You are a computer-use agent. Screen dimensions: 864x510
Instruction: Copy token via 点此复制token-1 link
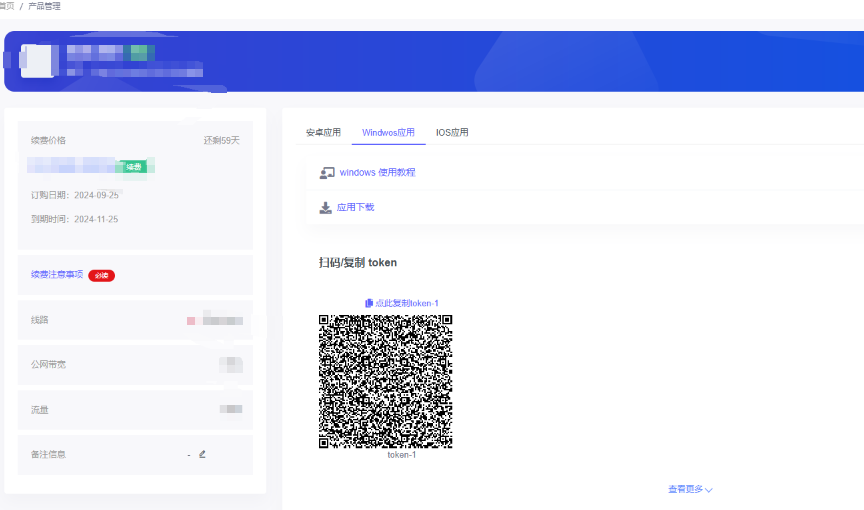[406, 303]
